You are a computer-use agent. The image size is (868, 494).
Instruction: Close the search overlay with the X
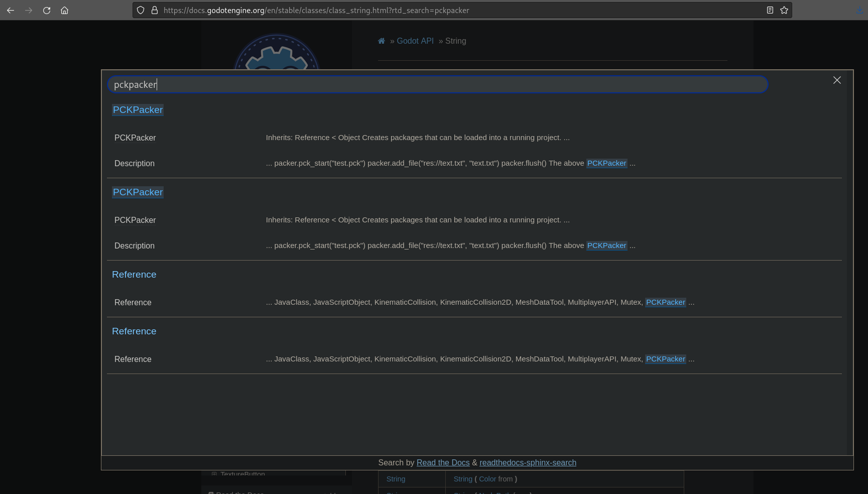(837, 80)
